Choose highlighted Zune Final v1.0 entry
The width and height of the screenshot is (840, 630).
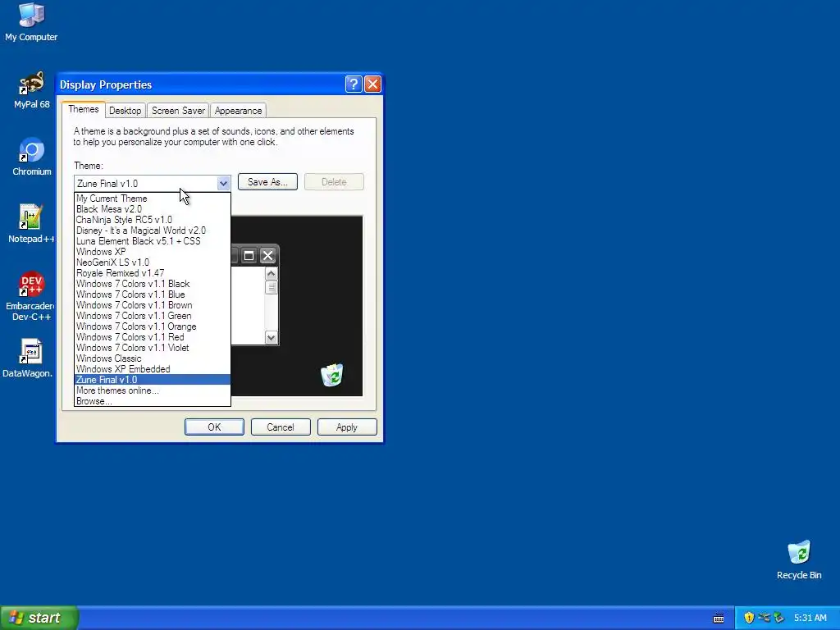click(152, 380)
